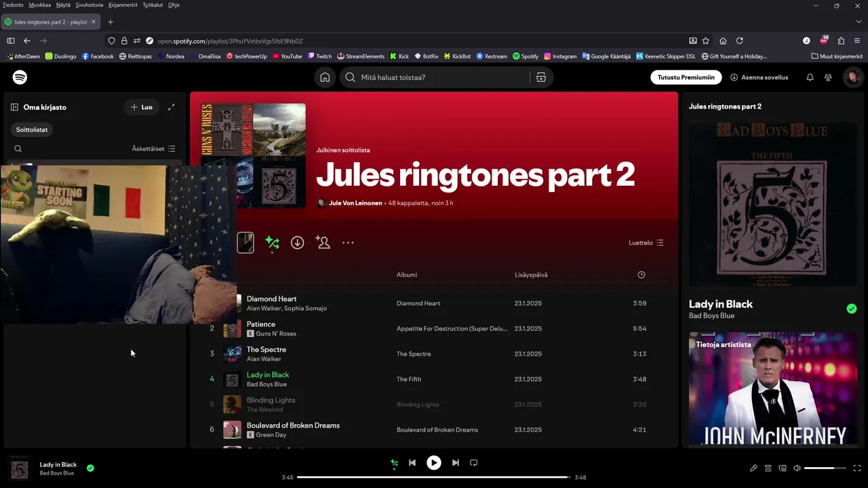The image size is (868, 488).
Task: Select The Spectre track title
Action: point(267,350)
